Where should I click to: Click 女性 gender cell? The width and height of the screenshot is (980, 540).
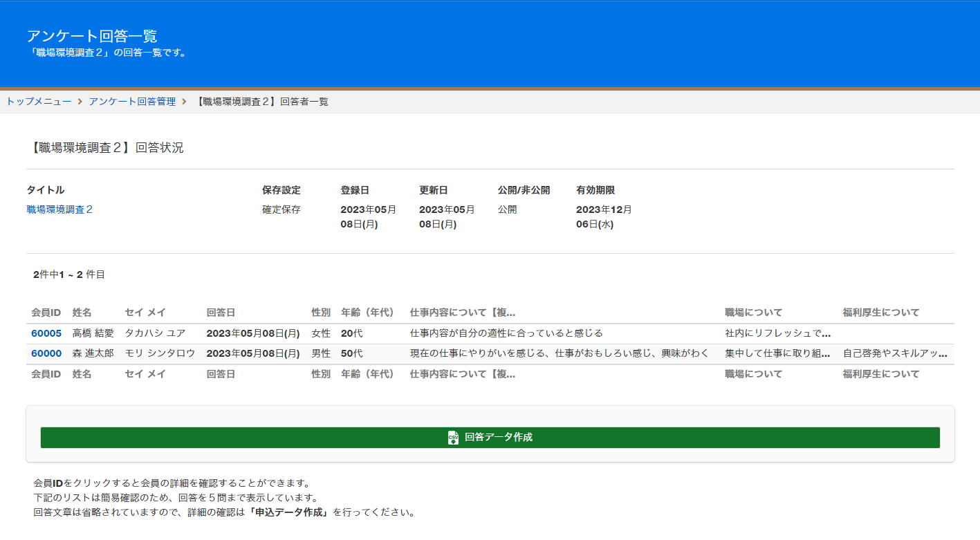[x=321, y=333]
